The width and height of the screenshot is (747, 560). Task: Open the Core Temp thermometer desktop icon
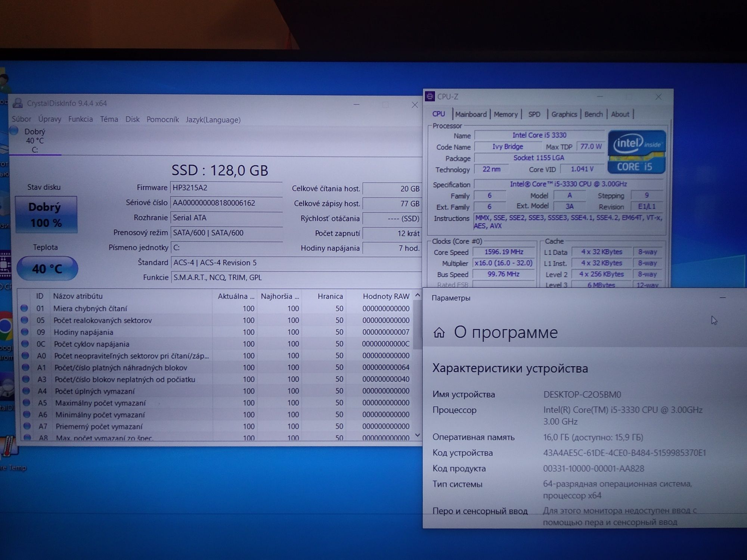tap(8, 446)
